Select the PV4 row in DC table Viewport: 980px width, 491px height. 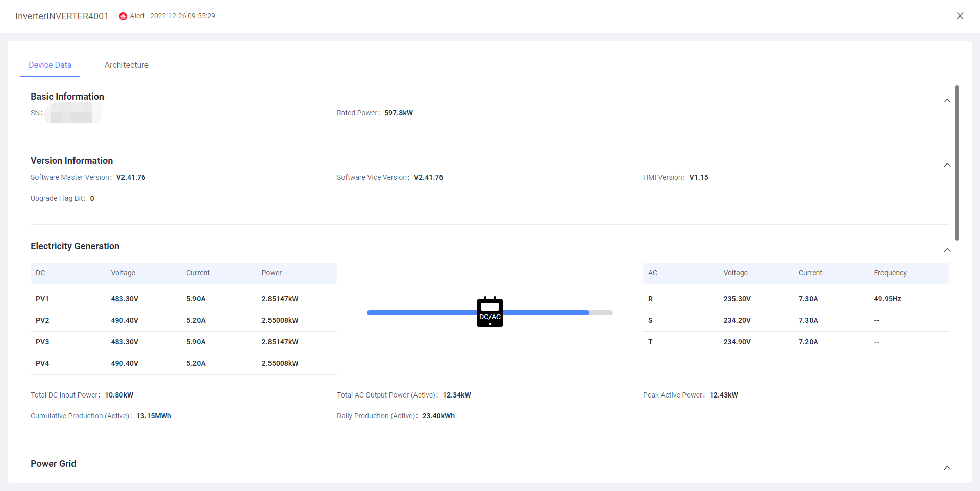click(x=183, y=363)
